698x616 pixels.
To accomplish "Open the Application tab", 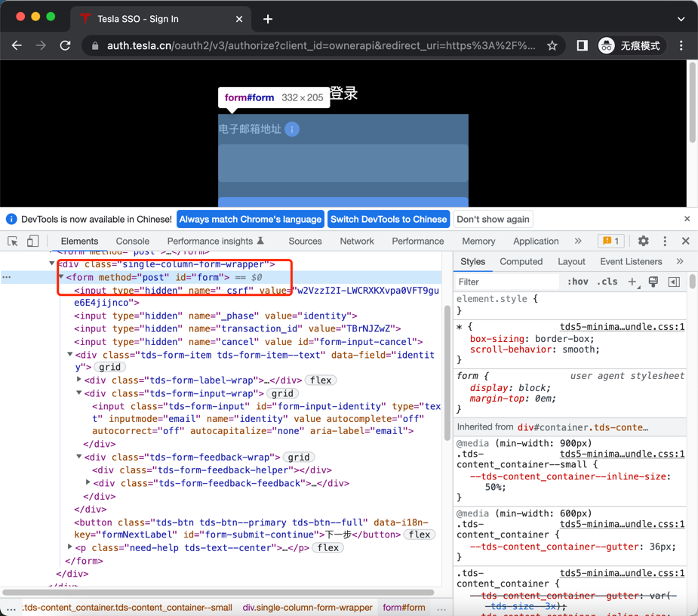I will point(536,241).
